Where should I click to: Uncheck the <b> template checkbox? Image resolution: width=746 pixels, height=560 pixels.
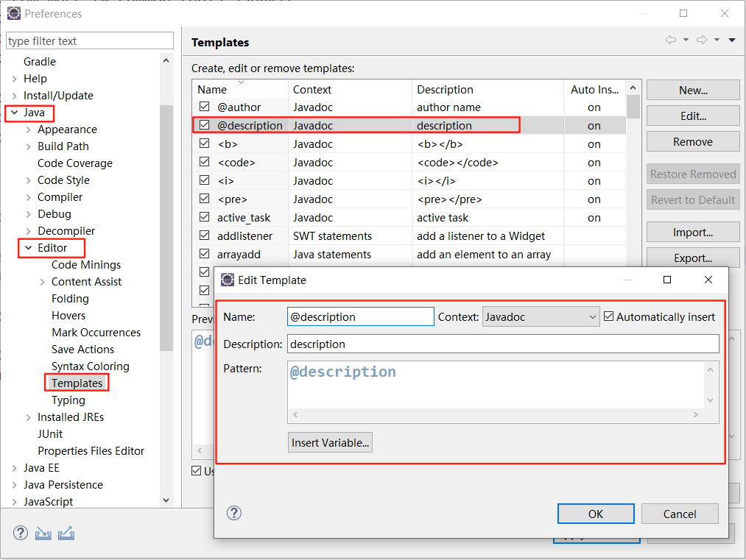click(x=205, y=143)
